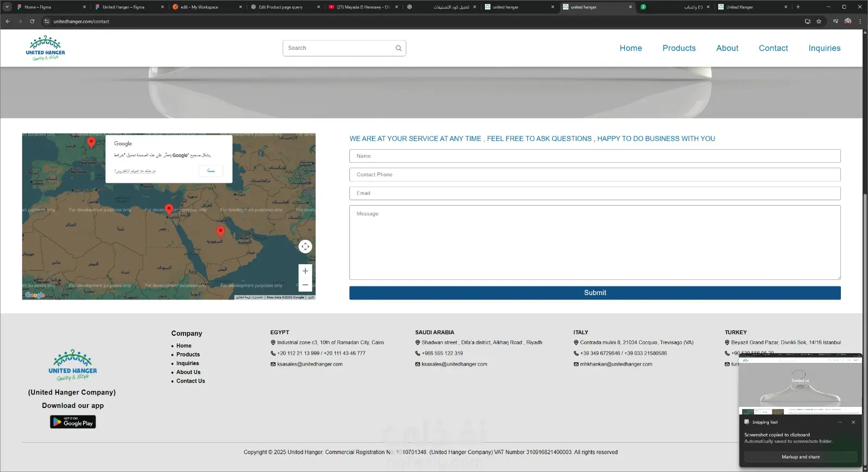Open the Inquiries navigation link
868x472 pixels.
click(824, 48)
